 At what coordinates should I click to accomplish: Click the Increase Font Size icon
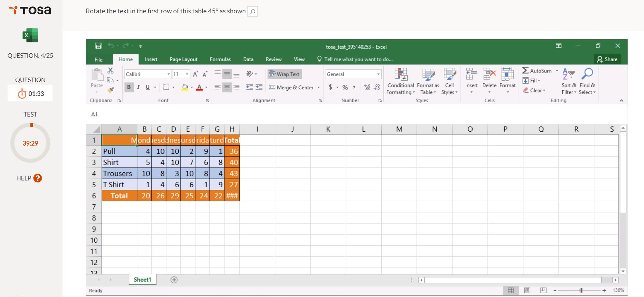click(x=195, y=74)
